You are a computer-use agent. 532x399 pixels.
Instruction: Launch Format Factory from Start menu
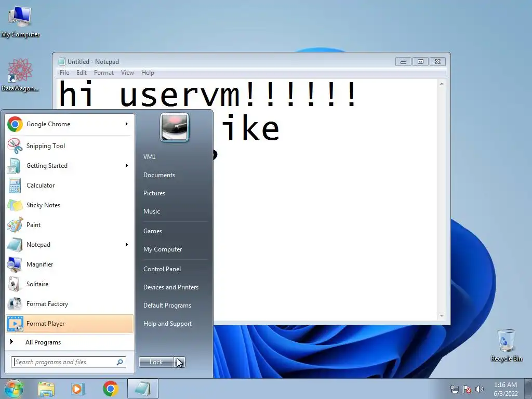tap(70, 303)
